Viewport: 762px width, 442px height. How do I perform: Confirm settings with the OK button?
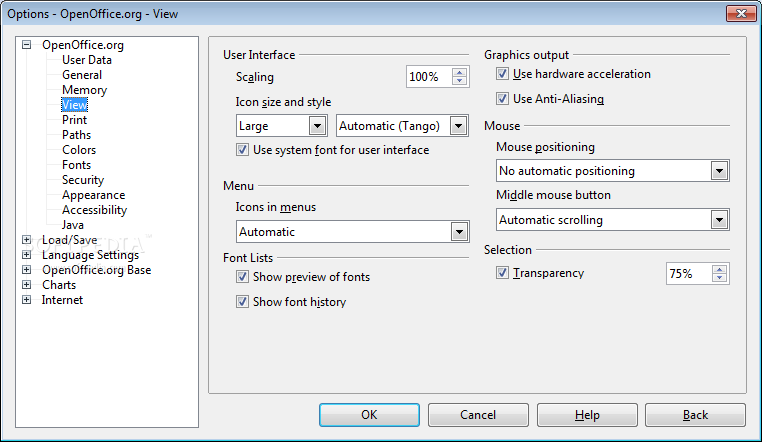tap(369, 415)
